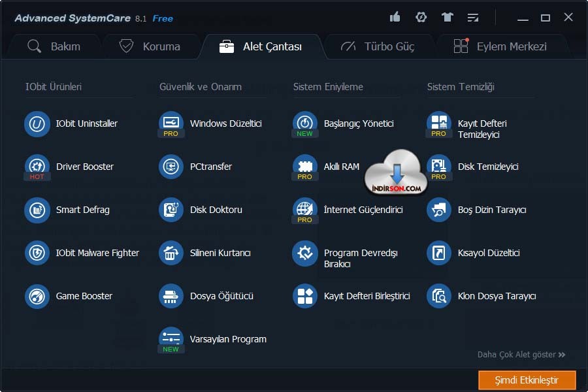Open the options menu icon in title bar

pyautogui.click(x=473, y=18)
